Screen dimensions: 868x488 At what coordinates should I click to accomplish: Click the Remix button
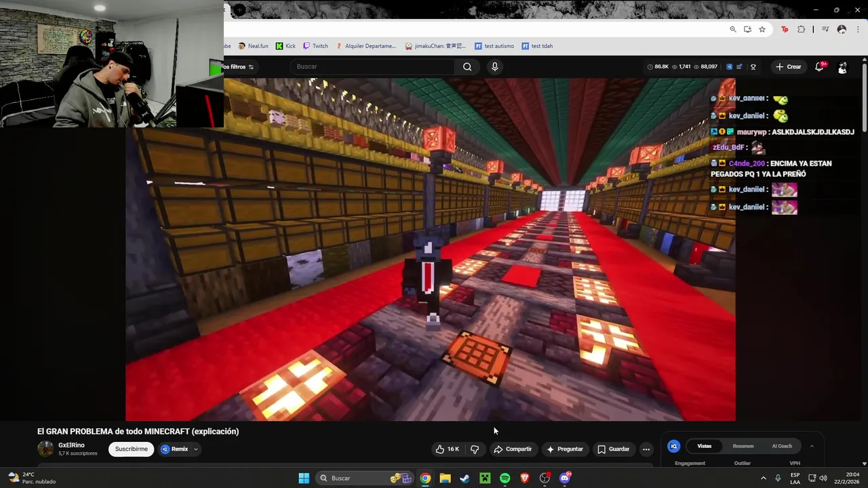tap(175, 449)
